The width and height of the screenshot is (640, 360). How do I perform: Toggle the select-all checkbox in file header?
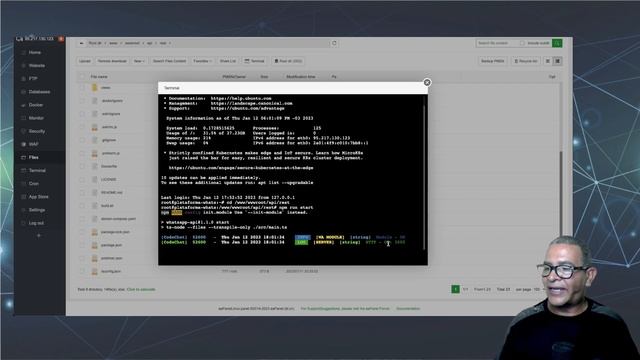pyautogui.click(x=82, y=77)
